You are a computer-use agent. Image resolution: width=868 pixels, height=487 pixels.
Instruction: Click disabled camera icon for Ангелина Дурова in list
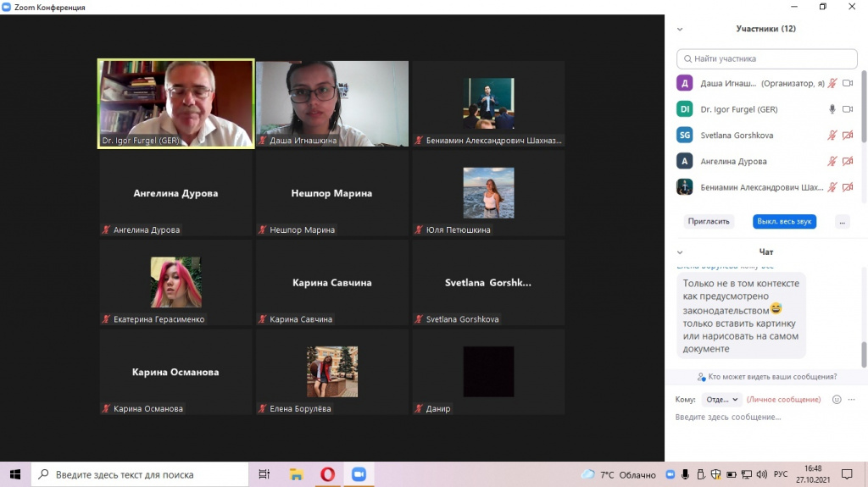coord(848,162)
